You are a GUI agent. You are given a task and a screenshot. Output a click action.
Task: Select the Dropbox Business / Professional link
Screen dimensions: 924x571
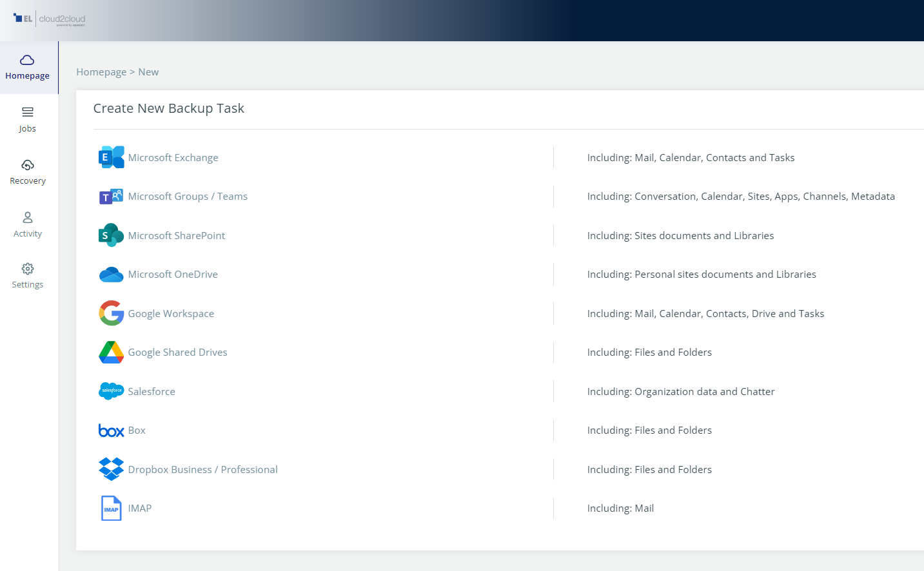pyautogui.click(x=202, y=470)
